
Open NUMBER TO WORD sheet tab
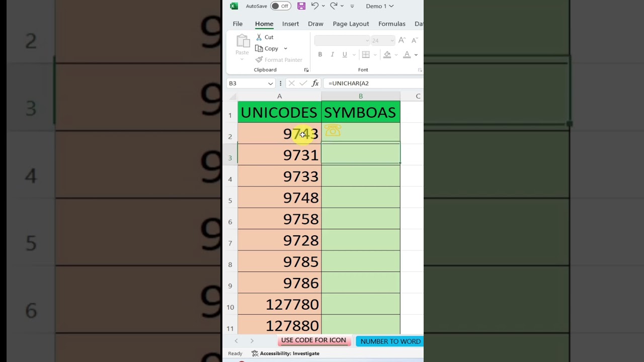tap(390, 341)
